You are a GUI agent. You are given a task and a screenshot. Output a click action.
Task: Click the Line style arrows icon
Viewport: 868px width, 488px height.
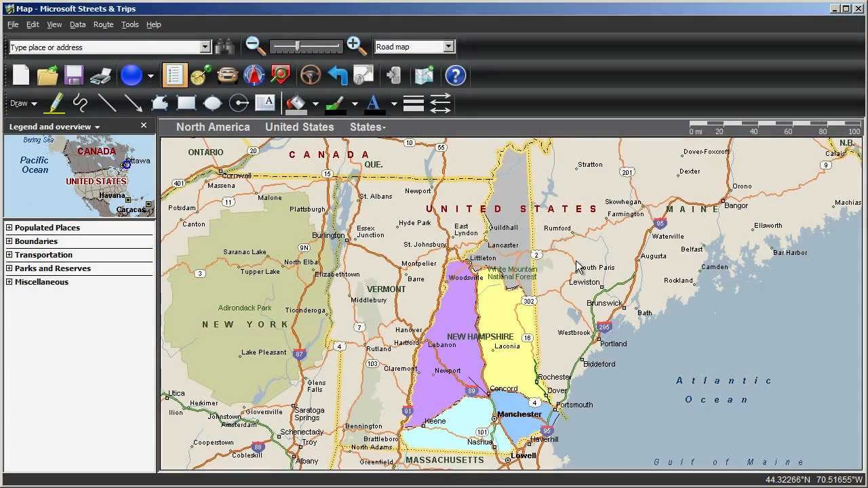coord(440,104)
